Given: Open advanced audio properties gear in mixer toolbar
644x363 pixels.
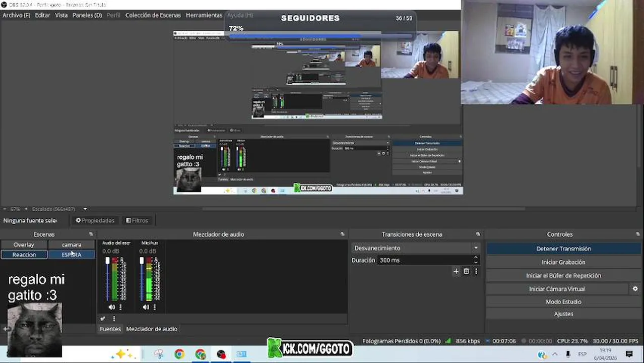Looking at the screenshot, I should click(103, 319).
